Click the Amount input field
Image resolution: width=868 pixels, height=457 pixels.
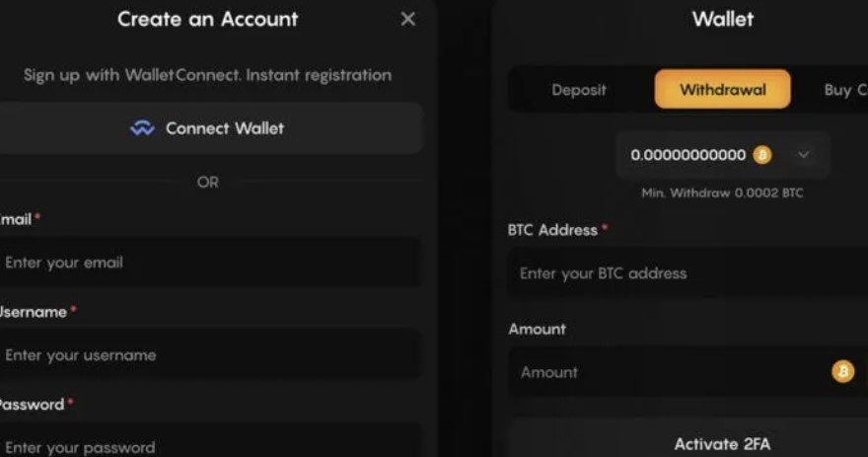[x=688, y=372]
